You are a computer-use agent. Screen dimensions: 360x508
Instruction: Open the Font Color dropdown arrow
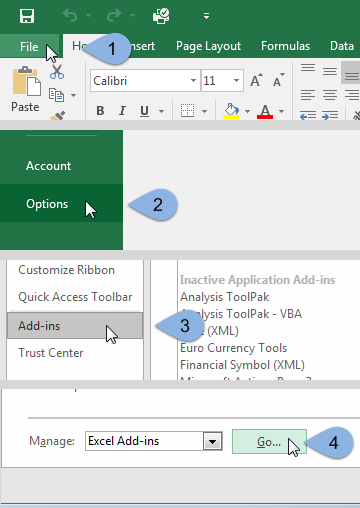click(282, 111)
